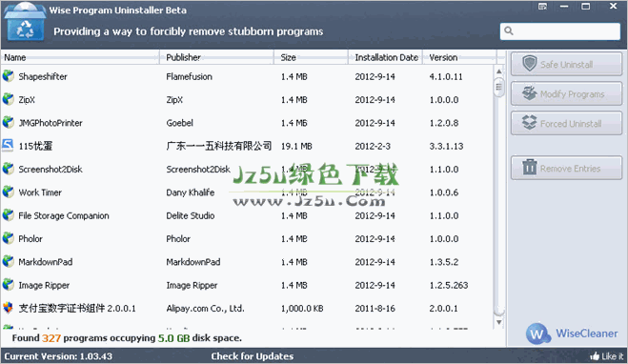Click the 115优蛋 program icon
628x364 pixels.
(x=8, y=146)
